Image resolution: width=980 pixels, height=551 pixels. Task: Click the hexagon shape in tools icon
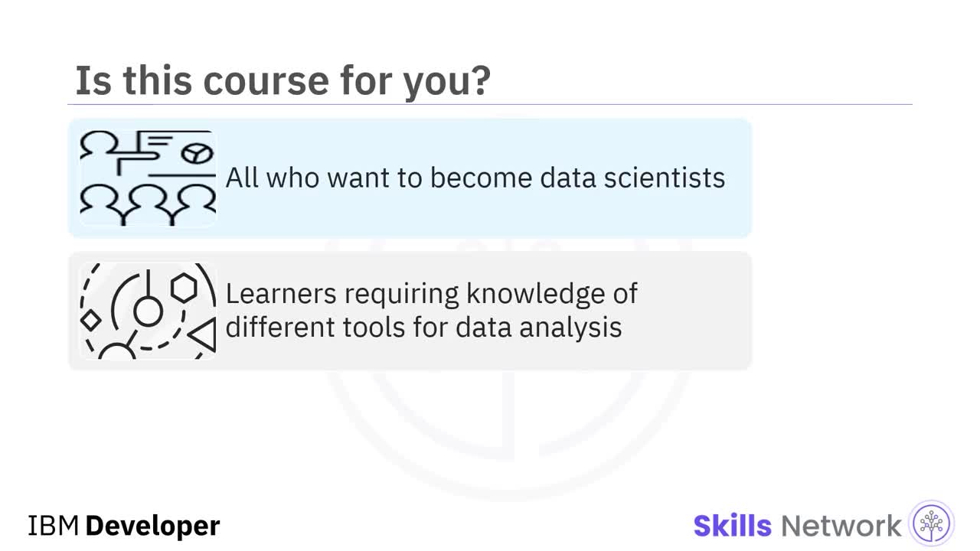tap(184, 289)
